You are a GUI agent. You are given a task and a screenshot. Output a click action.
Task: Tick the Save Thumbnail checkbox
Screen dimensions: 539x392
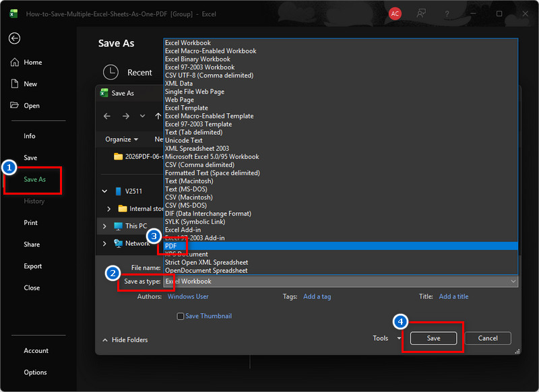(180, 316)
